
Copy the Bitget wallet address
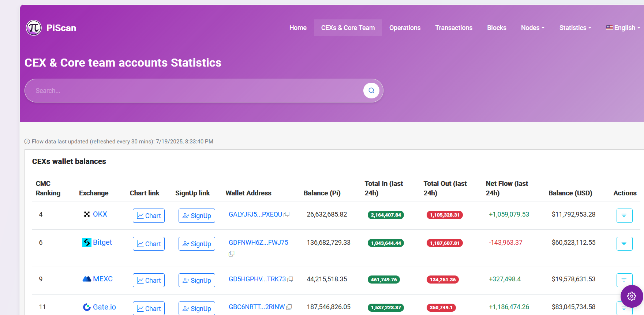(x=231, y=254)
